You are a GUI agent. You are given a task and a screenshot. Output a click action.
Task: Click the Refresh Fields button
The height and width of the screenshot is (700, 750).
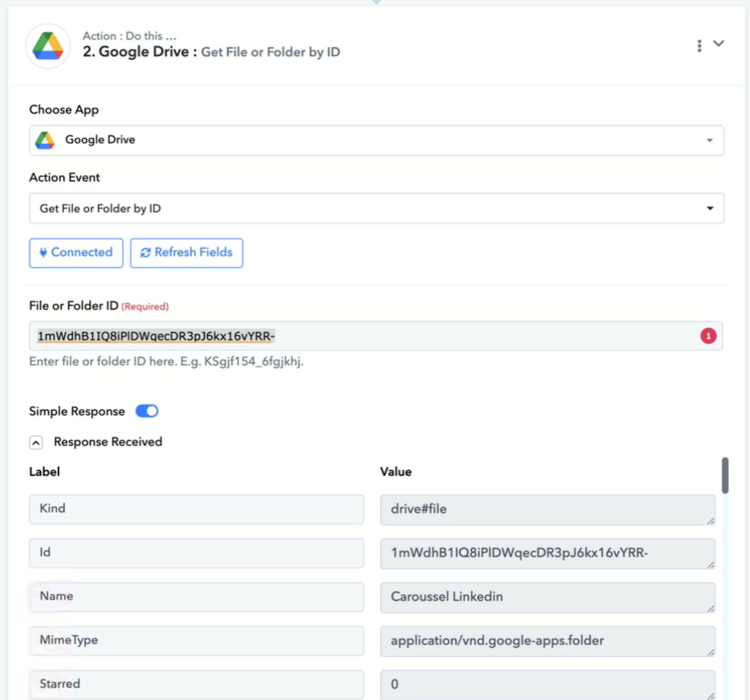pos(186,253)
